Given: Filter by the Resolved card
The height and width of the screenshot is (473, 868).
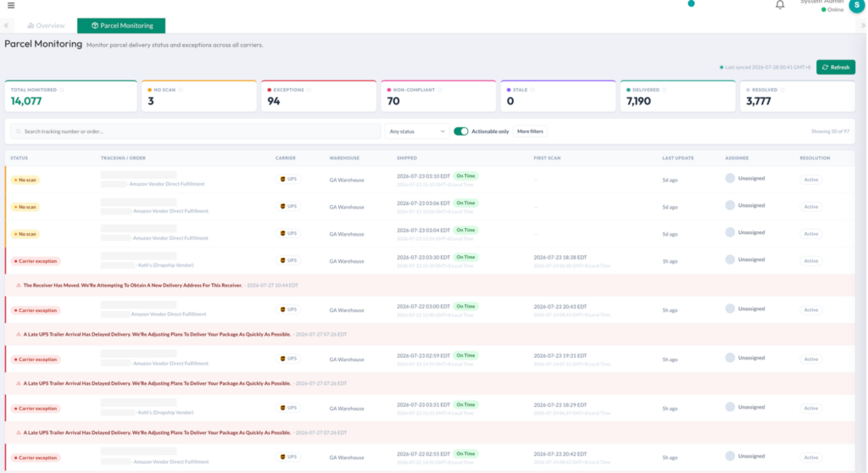Looking at the screenshot, I should pos(798,97).
